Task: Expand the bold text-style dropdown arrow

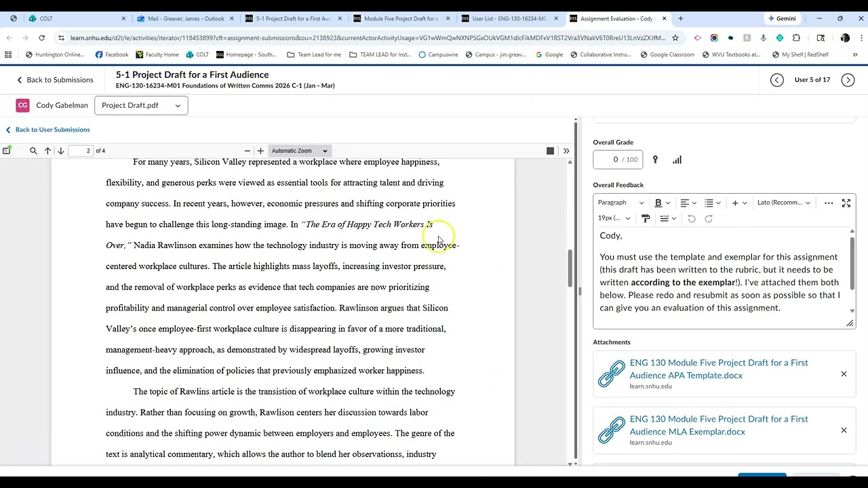Action: coord(668,203)
